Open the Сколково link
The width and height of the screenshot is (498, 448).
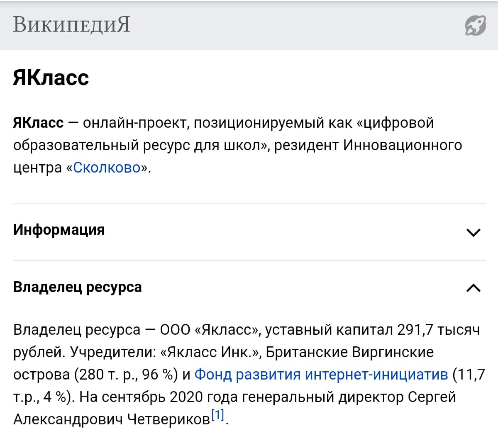(x=107, y=168)
